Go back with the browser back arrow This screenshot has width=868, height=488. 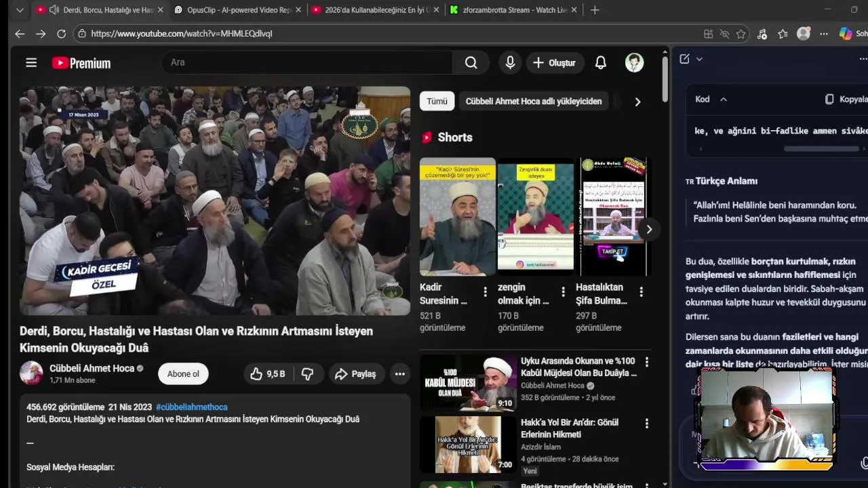(x=20, y=33)
